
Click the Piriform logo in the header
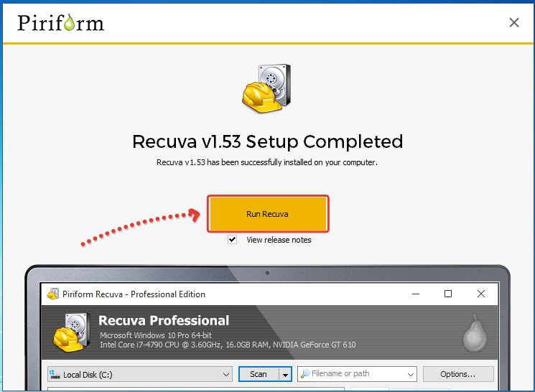click(x=61, y=22)
